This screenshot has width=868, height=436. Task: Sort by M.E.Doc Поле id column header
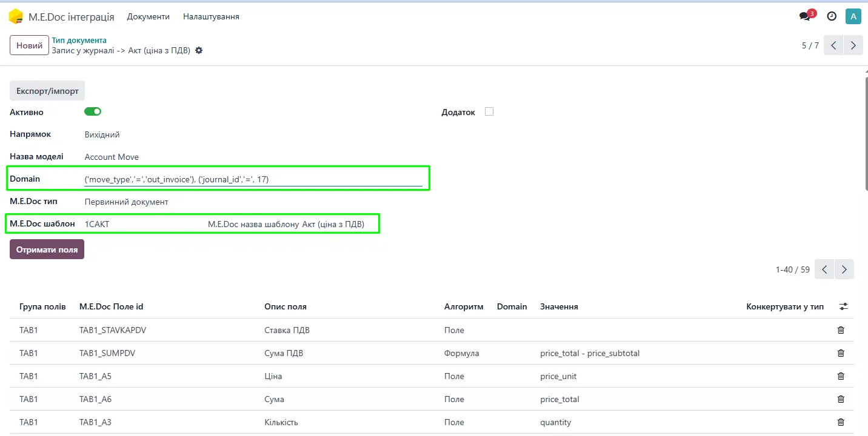pos(111,306)
